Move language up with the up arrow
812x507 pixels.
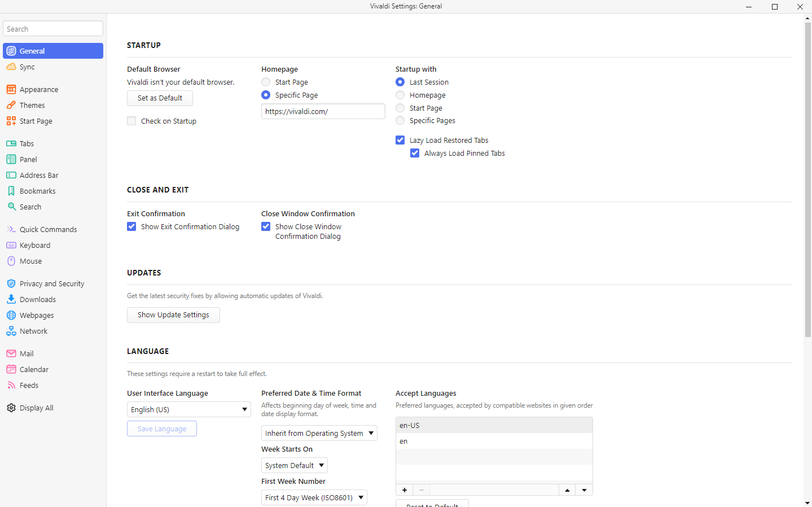coord(567,490)
